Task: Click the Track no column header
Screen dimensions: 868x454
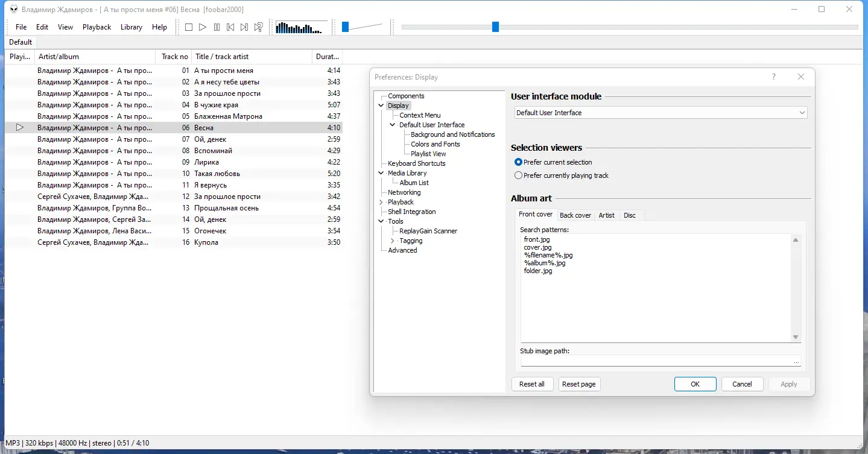Action: (174, 57)
